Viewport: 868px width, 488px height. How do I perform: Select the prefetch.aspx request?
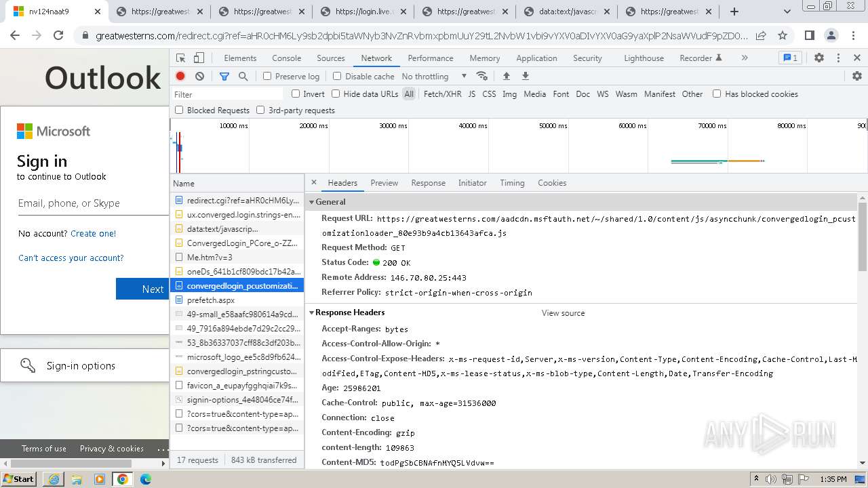[x=237, y=300]
